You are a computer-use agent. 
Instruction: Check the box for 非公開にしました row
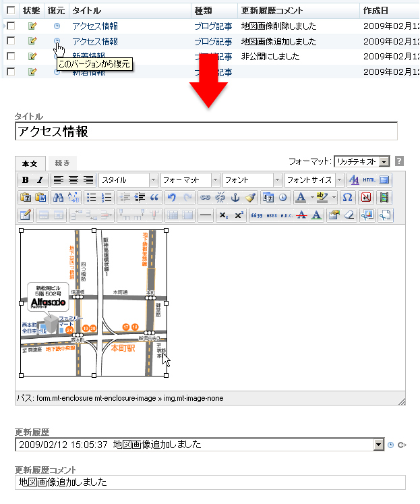click(11, 56)
